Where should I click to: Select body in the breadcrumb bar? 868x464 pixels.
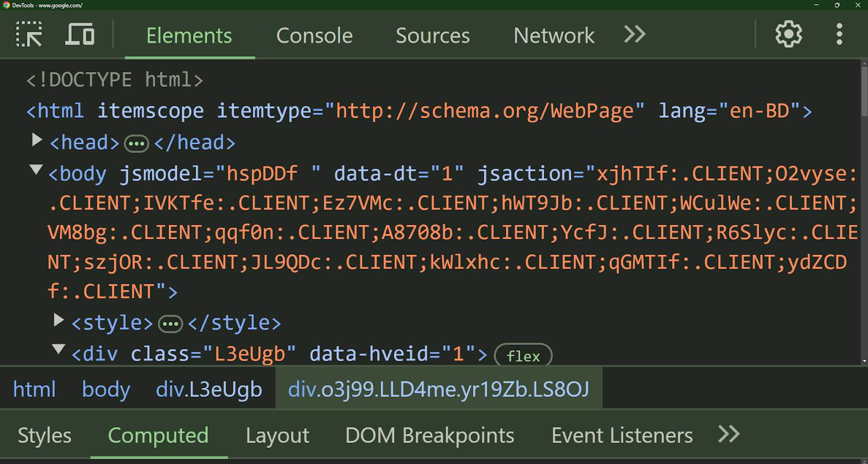(x=106, y=389)
